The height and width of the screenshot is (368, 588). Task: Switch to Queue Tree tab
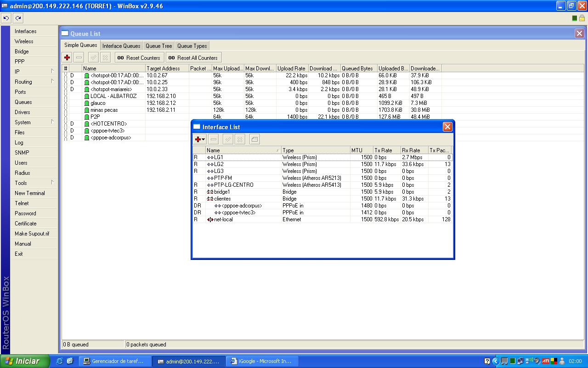[159, 46]
